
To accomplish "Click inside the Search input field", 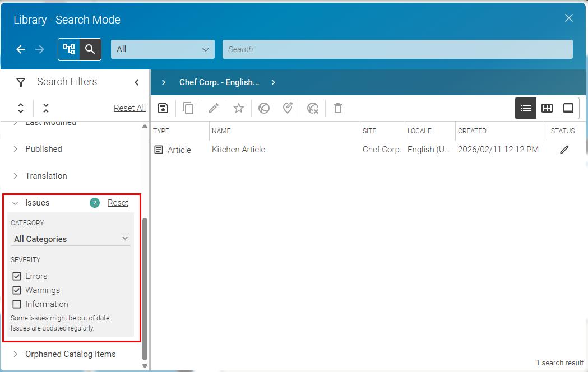I will click(397, 49).
